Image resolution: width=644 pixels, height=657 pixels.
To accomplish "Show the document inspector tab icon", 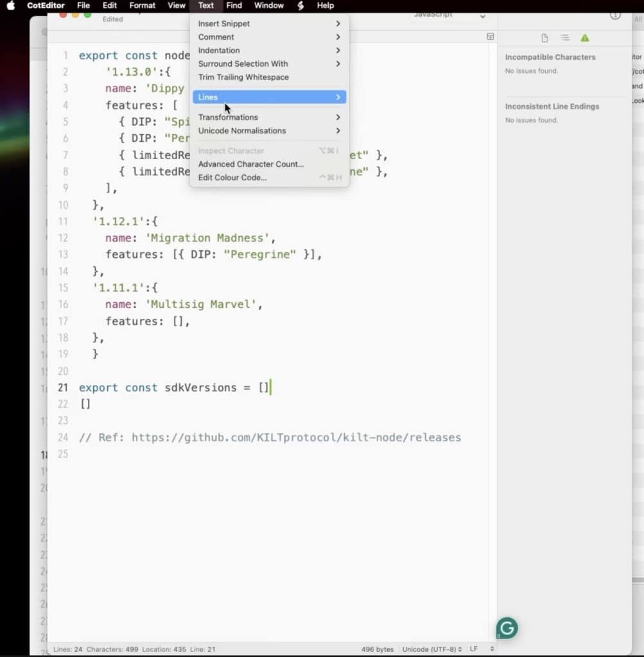I will [x=544, y=38].
